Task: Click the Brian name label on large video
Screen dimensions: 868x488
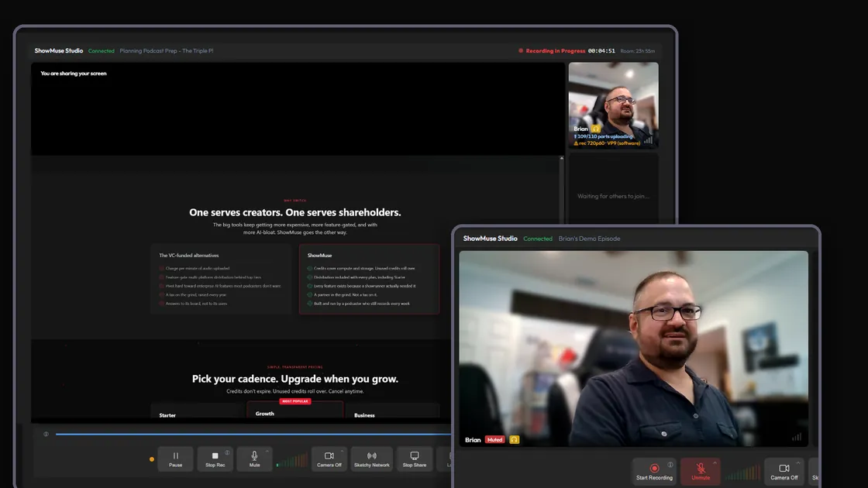Action: [473, 440]
